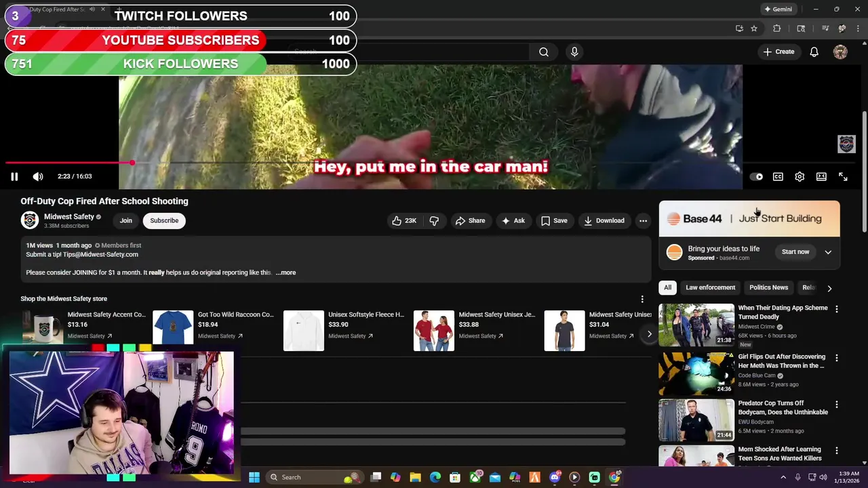Show hidden system tray icons chevron
Image resolution: width=868 pixels, height=488 pixels.
click(x=783, y=477)
